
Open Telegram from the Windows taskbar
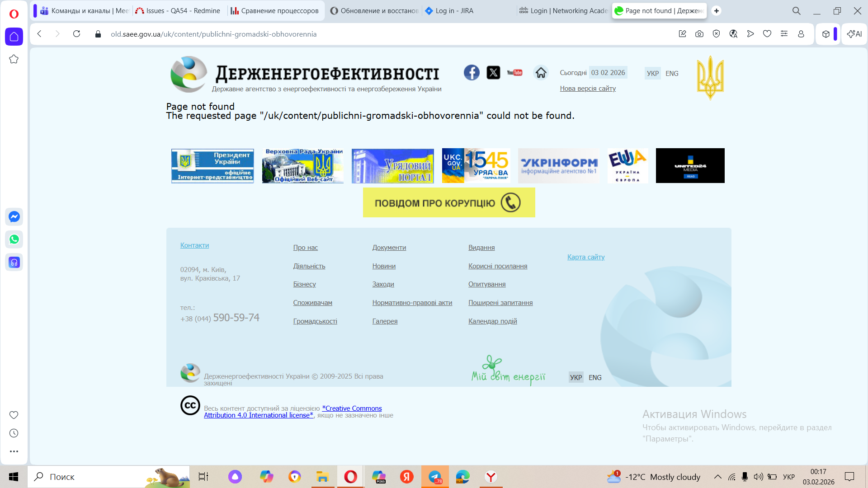tap(435, 477)
